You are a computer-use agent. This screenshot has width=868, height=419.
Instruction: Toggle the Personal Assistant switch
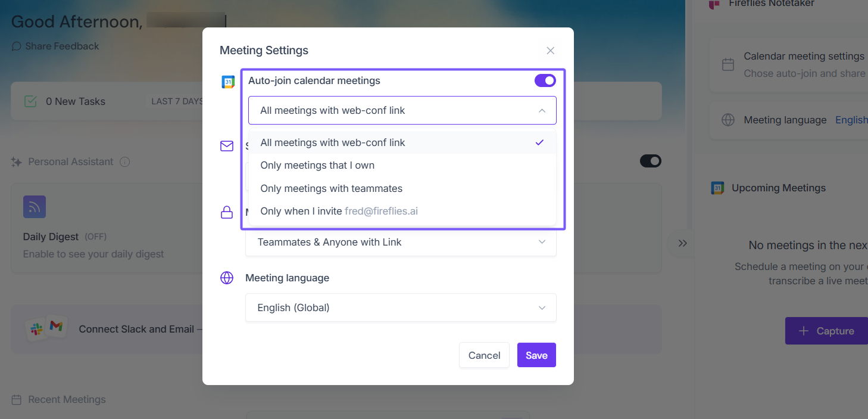[650, 161]
